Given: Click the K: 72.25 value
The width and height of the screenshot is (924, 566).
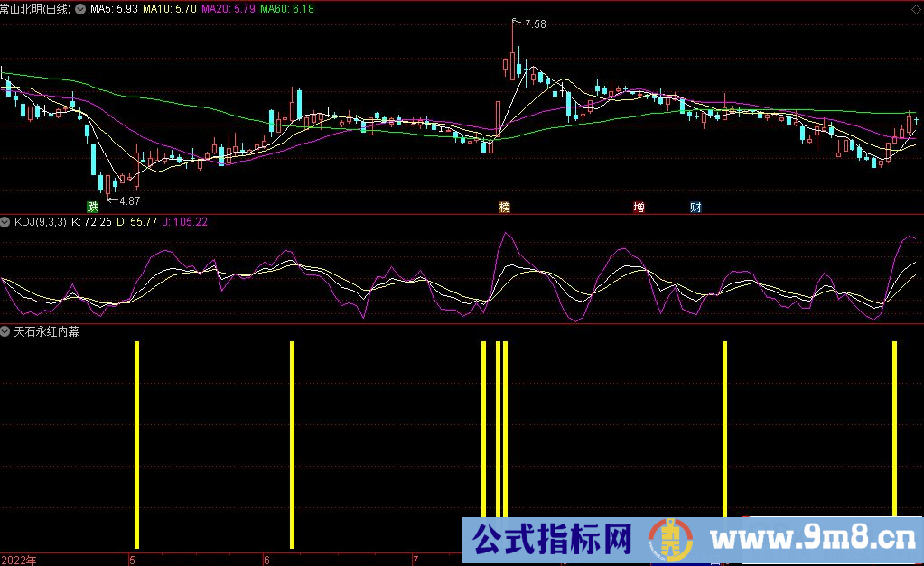Looking at the screenshot, I should point(91,222).
